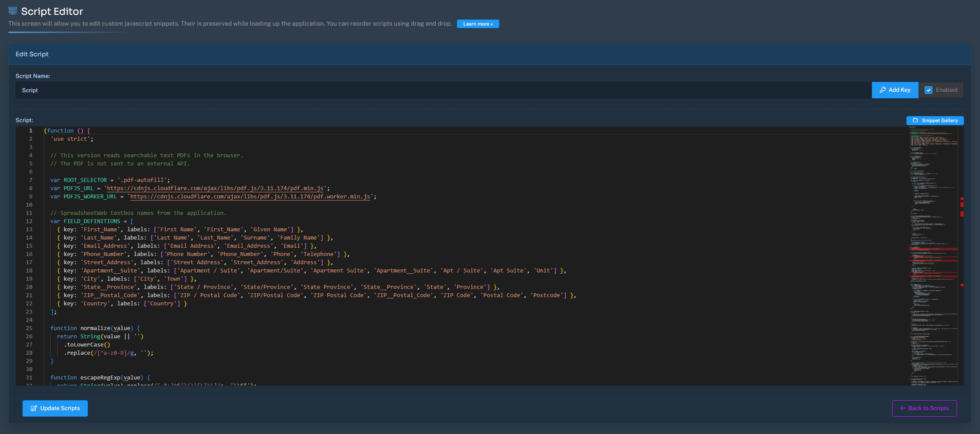Click the 'Phone_Number' key on line 16

pos(104,254)
